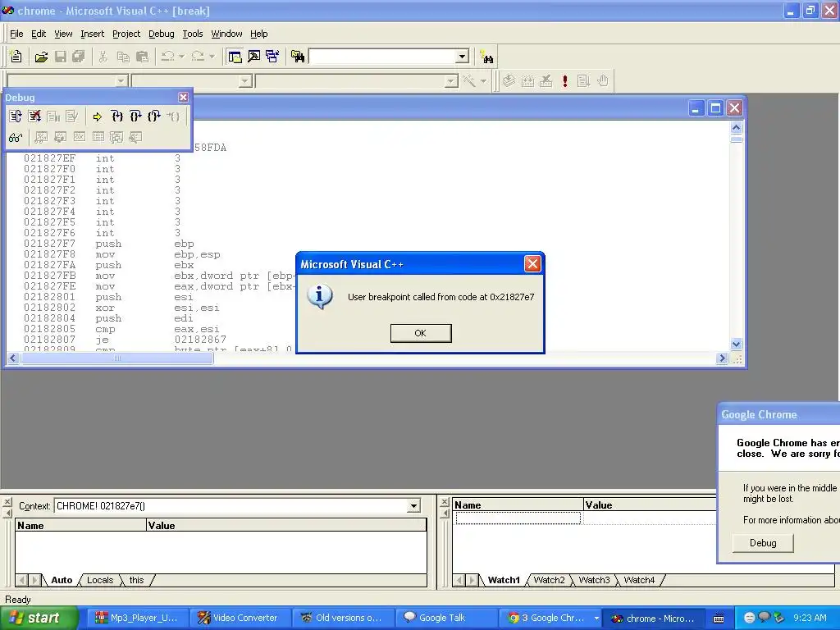This screenshot has height=630, width=840.
Task: Open the WizardBar actions dropdown arrow
Action: [x=483, y=81]
